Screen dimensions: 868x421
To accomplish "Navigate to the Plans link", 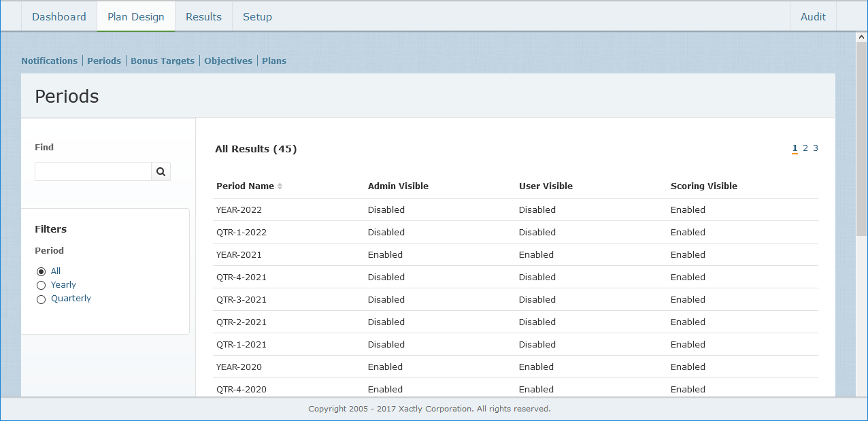I will [x=274, y=61].
